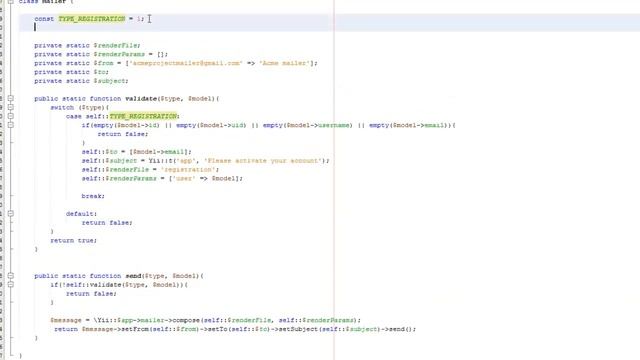The width and height of the screenshot is (640, 360).
Task: Click the setSubject method call
Action: pyautogui.click(x=298, y=329)
